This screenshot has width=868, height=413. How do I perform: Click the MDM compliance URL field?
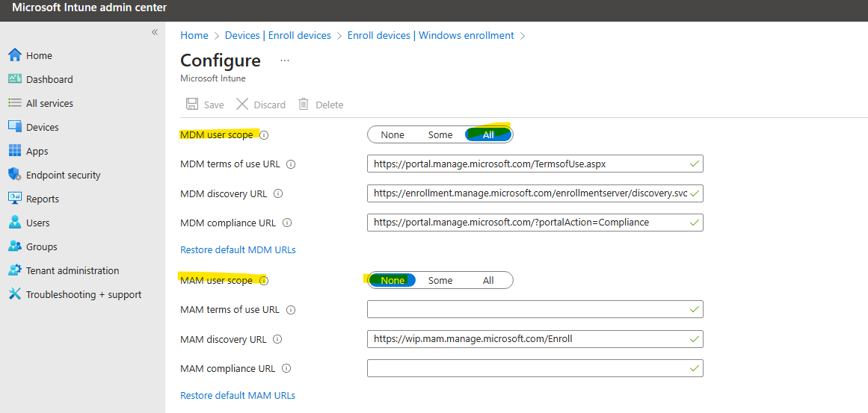535,223
